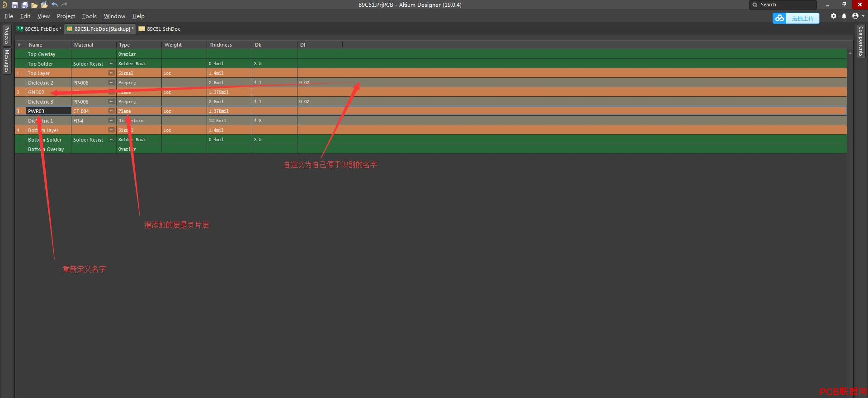The width and height of the screenshot is (868, 398).
Task: Open material picker for Dielectric 1 row
Action: [x=112, y=121]
